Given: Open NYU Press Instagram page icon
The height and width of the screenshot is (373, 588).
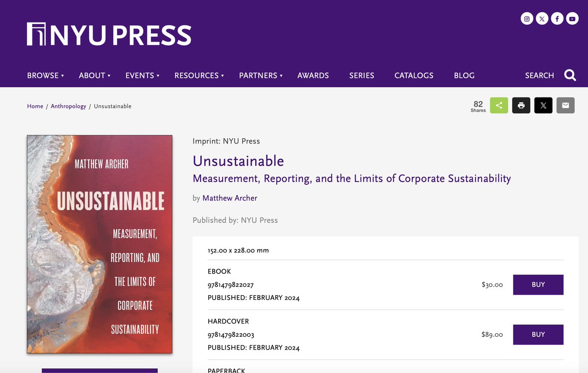Looking at the screenshot, I should 527,19.
